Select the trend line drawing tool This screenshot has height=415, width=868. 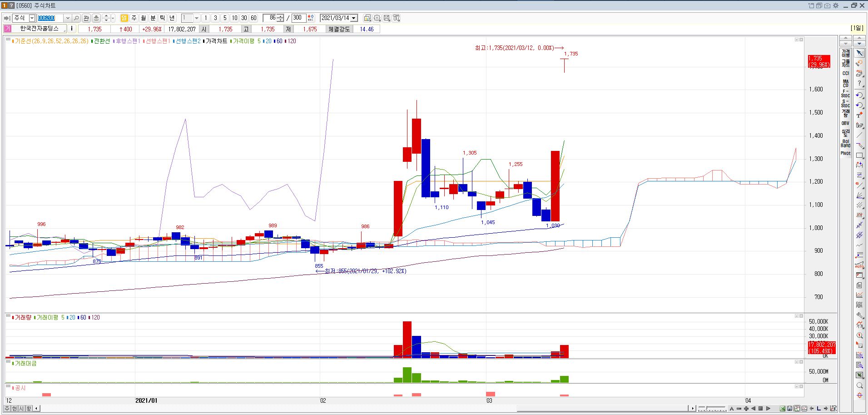[x=859, y=135]
